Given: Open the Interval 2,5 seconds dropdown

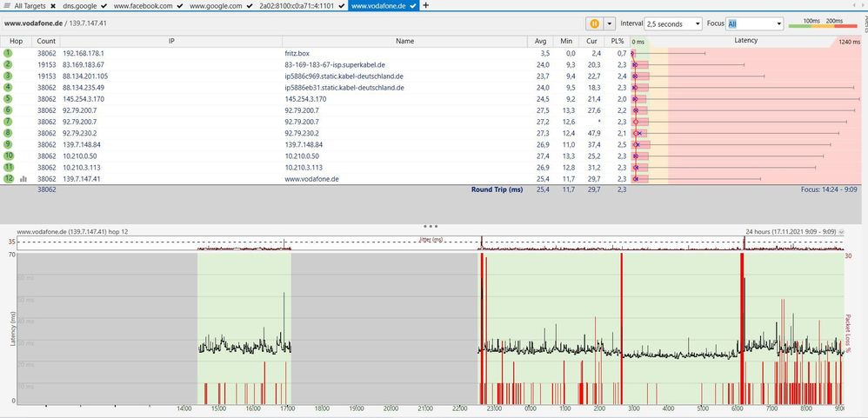Looking at the screenshot, I should click(x=673, y=23).
